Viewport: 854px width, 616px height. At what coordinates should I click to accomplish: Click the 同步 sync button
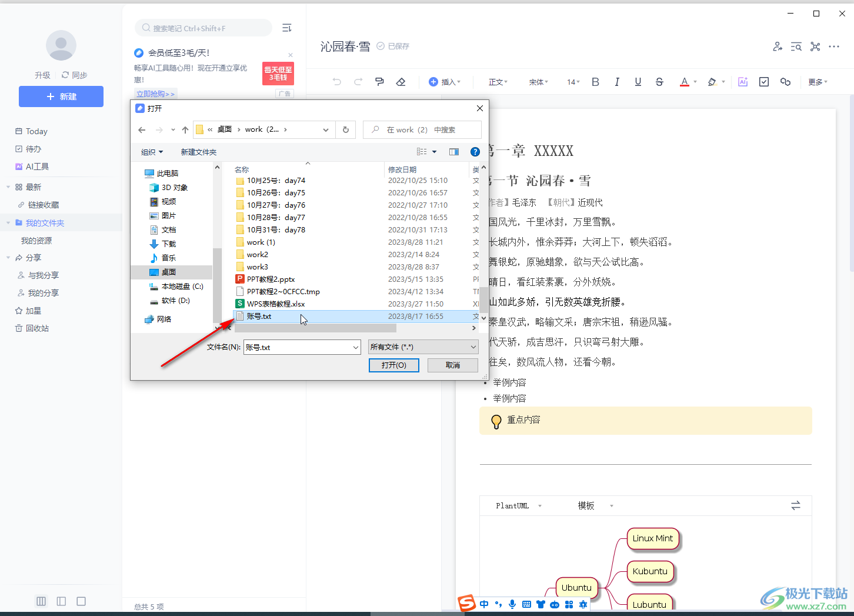coord(75,75)
